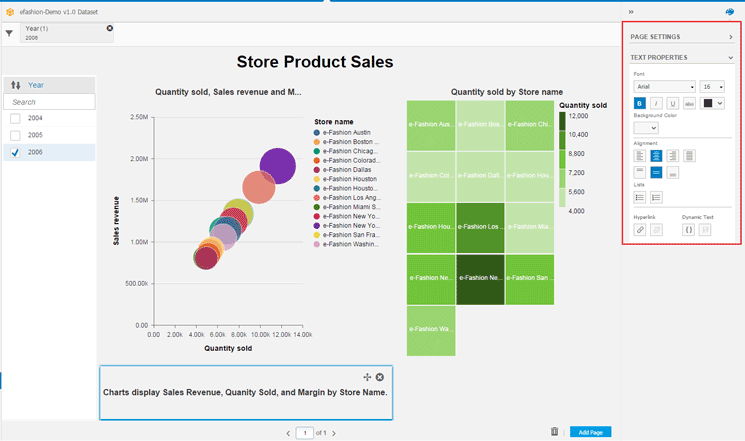The width and height of the screenshot is (745, 441).
Task: Delete current page with trash icon
Action: pos(554,432)
